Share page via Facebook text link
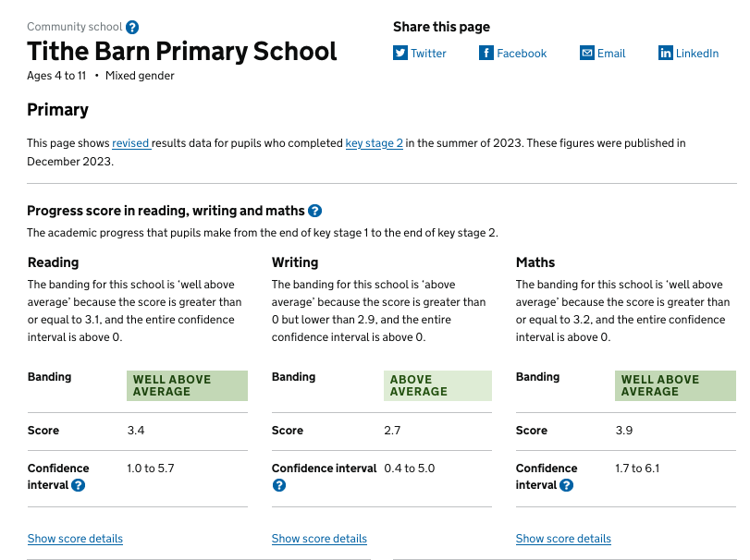Viewport: 750px width, 560px height. [522, 54]
